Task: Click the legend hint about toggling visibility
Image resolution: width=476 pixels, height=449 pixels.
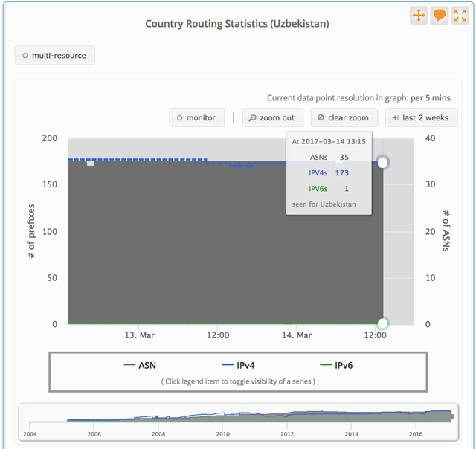Action: click(x=238, y=381)
